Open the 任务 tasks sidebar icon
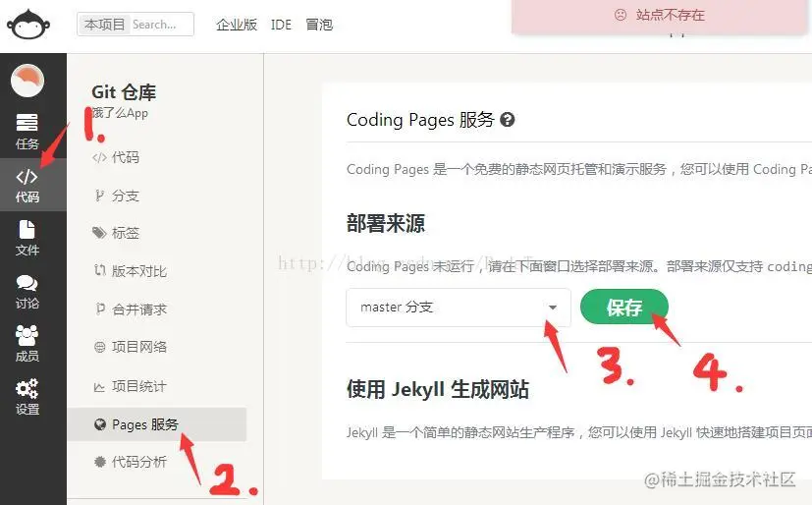Image resolution: width=812 pixels, height=505 pixels. pyautogui.click(x=27, y=132)
